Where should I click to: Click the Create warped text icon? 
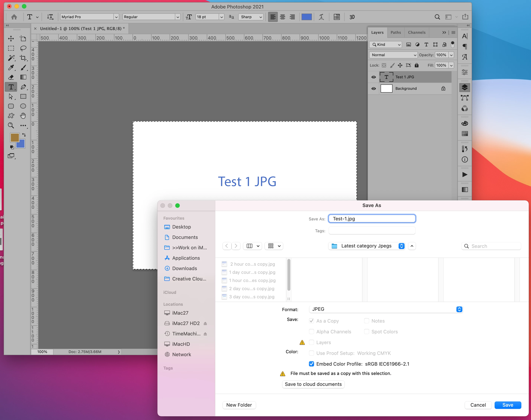[321, 17]
